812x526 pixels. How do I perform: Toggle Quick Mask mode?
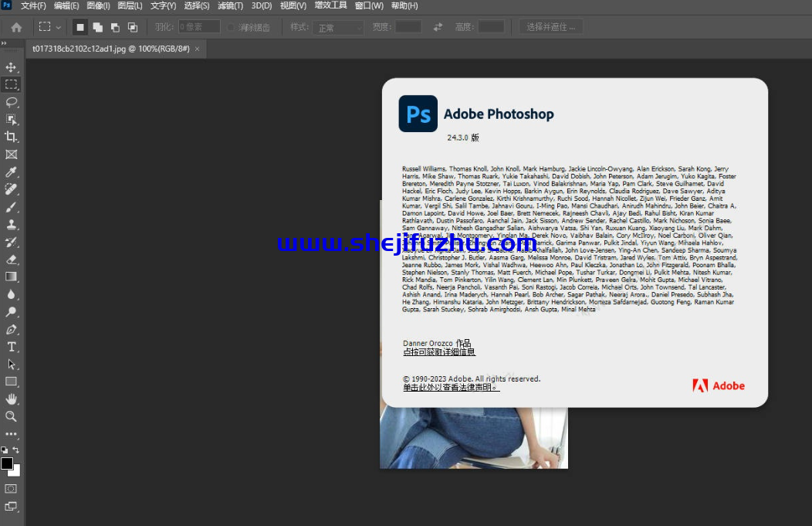[x=11, y=489]
